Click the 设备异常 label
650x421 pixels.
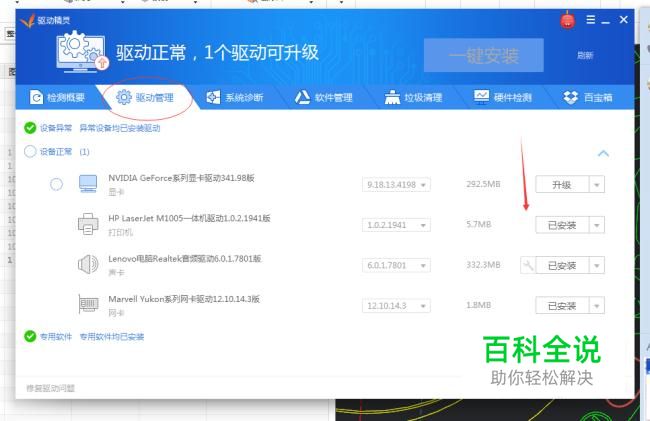56,128
